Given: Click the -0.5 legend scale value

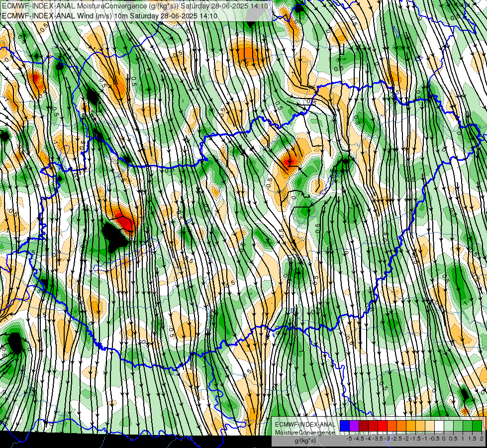Looking at the screenshot, I should pyautogui.click(x=434, y=439).
